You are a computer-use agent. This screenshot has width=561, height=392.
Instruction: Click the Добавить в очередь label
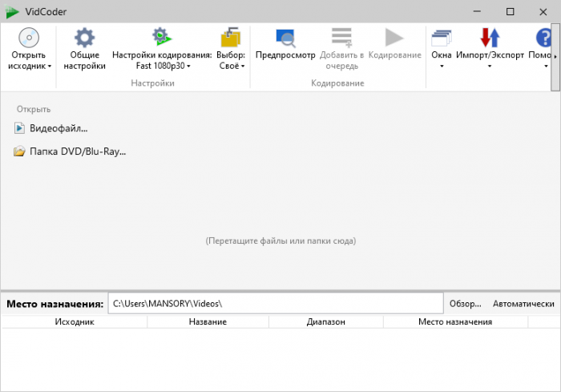pos(341,60)
